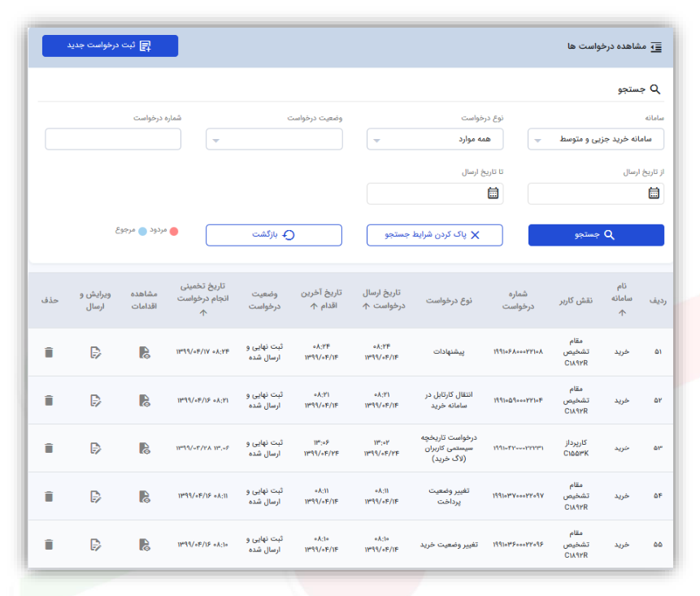Click the menu icon beside مشاهده درخواست ها
This screenshot has height=596, width=700.
[656, 47]
